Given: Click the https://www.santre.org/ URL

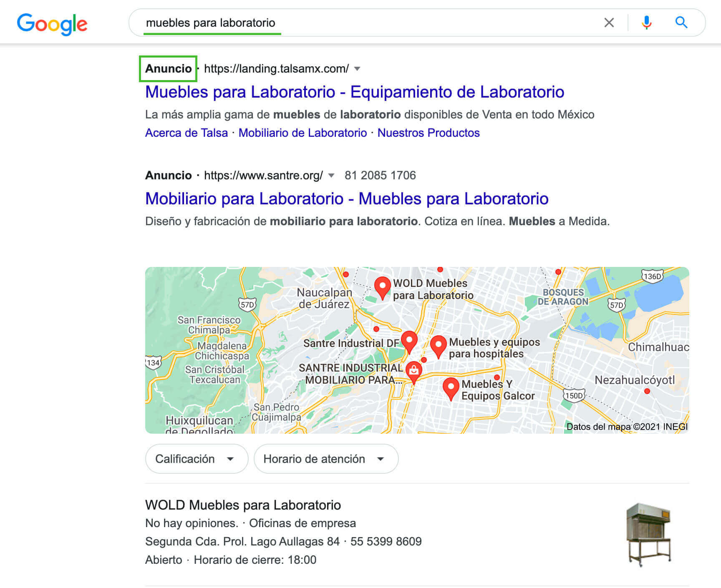Looking at the screenshot, I should pyautogui.click(x=263, y=175).
